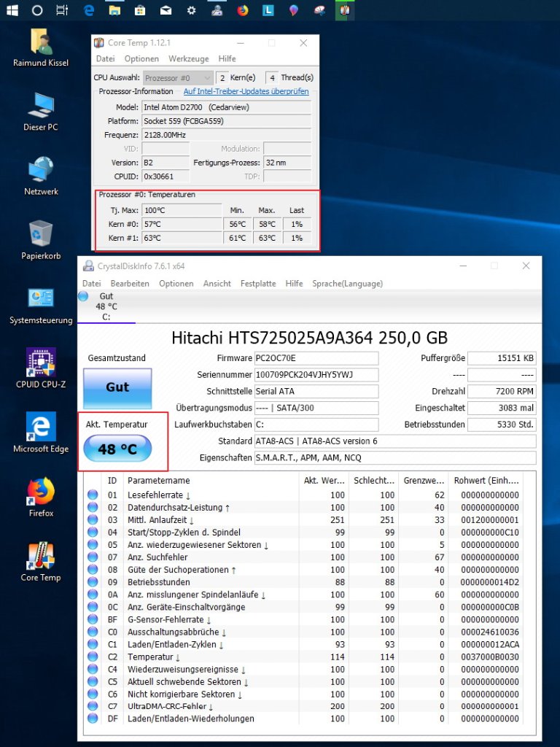The image size is (560, 747).
Task: Click Auf Intel-Treiber-Updates überprüfen link
Action: (246, 91)
